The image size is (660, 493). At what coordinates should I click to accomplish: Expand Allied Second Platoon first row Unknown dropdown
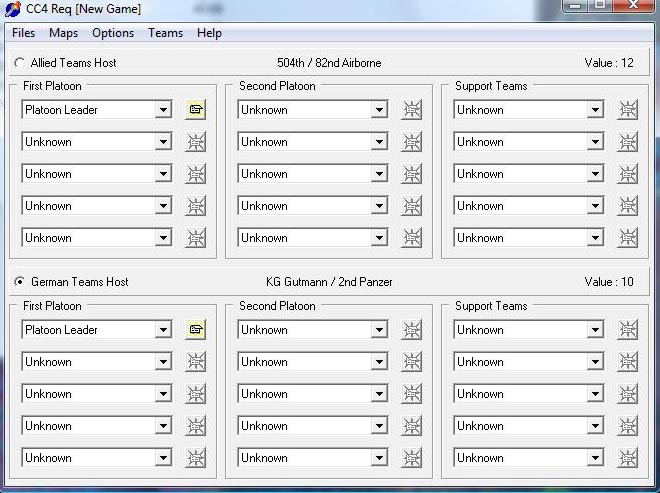pyautogui.click(x=379, y=110)
